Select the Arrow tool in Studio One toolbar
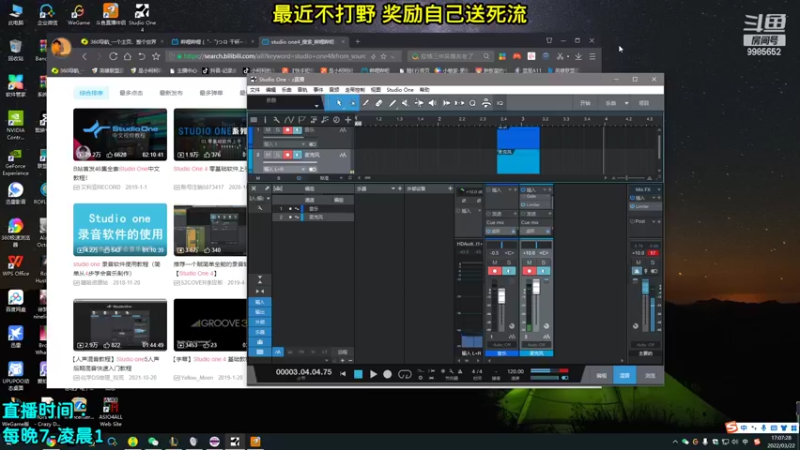Screen dimensions: 800x450 (x=339, y=103)
